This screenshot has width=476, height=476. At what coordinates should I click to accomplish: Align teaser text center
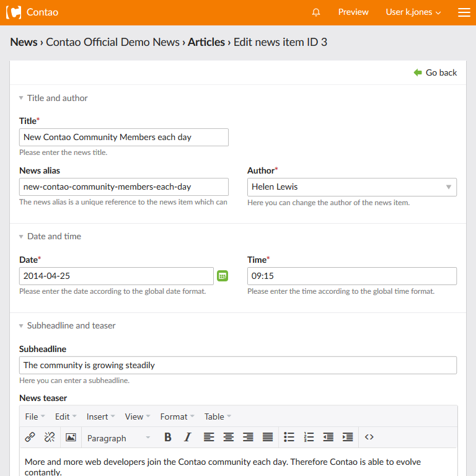click(229, 437)
